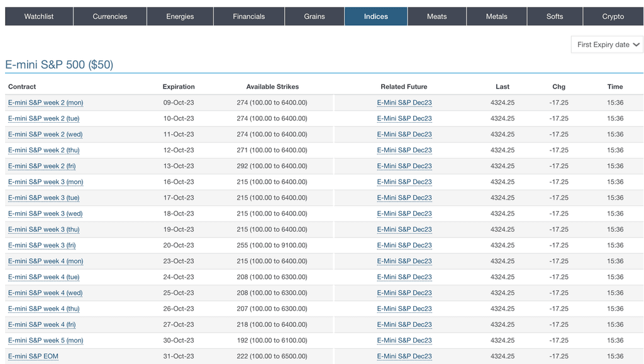Viewport: 644px width, 364px height.
Task: Click the Expiration column header
Action: 179,87
